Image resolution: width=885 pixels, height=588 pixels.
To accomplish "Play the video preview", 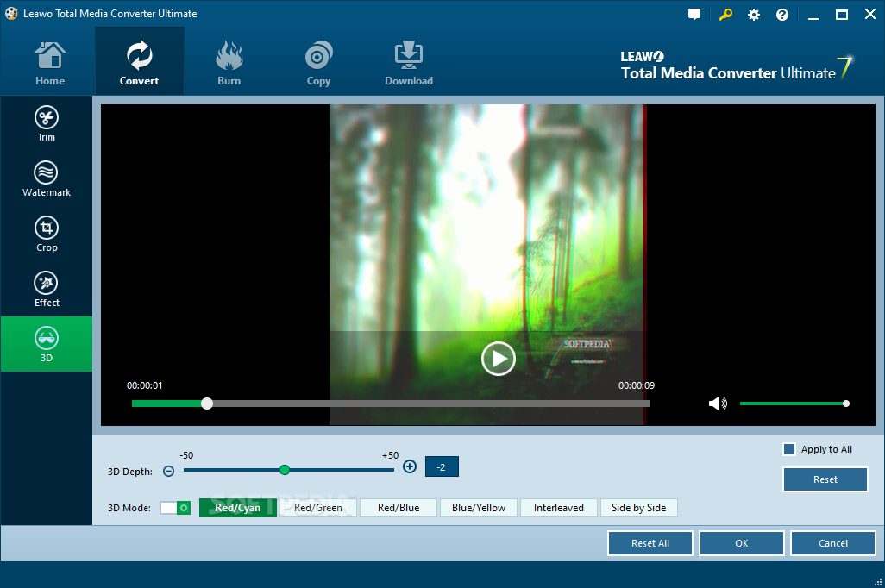I will pyautogui.click(x=498, y=359).
